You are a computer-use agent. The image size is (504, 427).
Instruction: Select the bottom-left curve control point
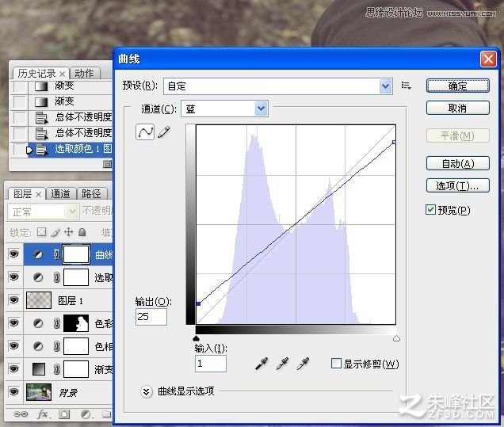199,303
